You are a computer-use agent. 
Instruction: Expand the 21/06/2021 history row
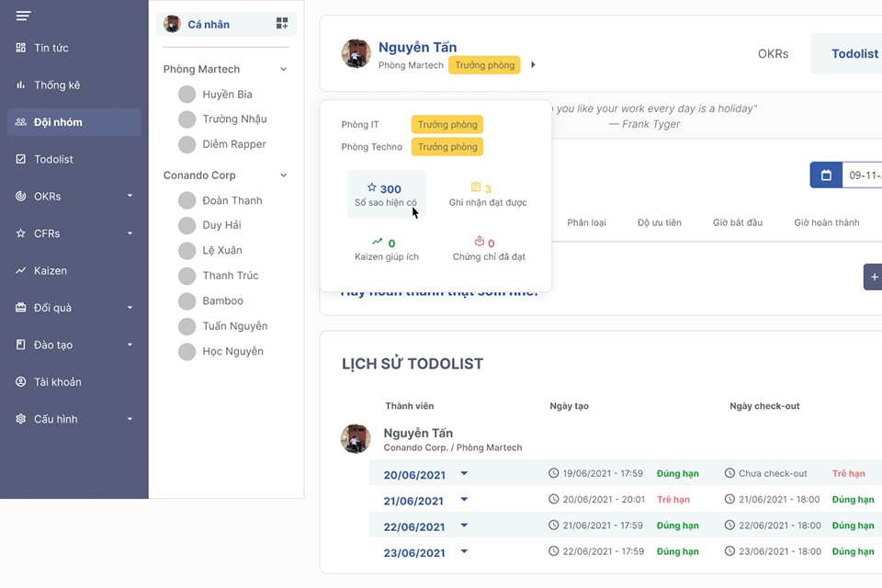tap(464, 499)
